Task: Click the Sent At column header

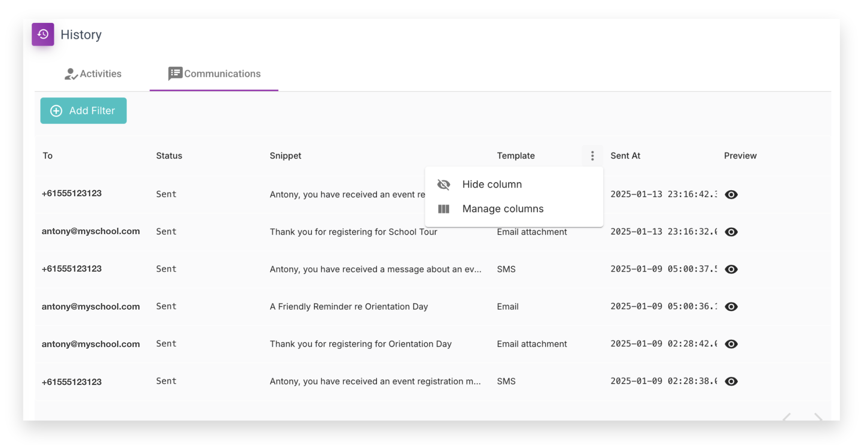Action: coord(625,155)
